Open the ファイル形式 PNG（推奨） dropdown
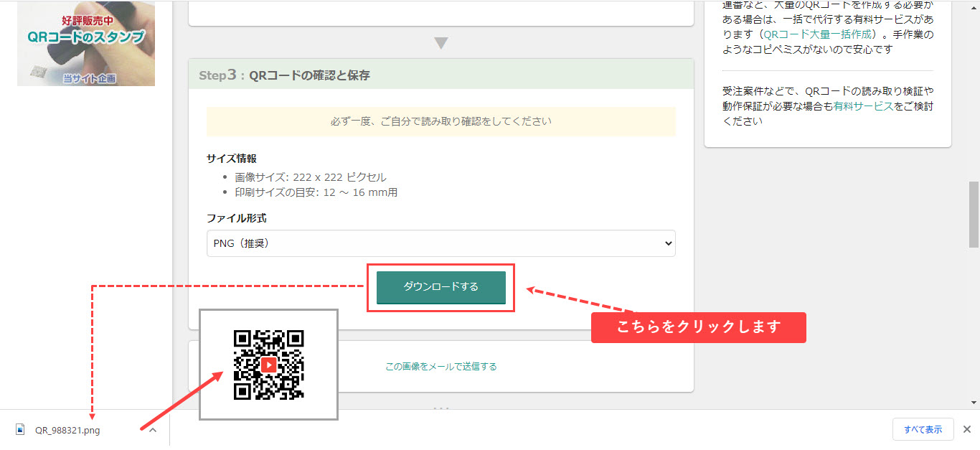This screenshot has width=980, height=450. [x=440, y=243]
